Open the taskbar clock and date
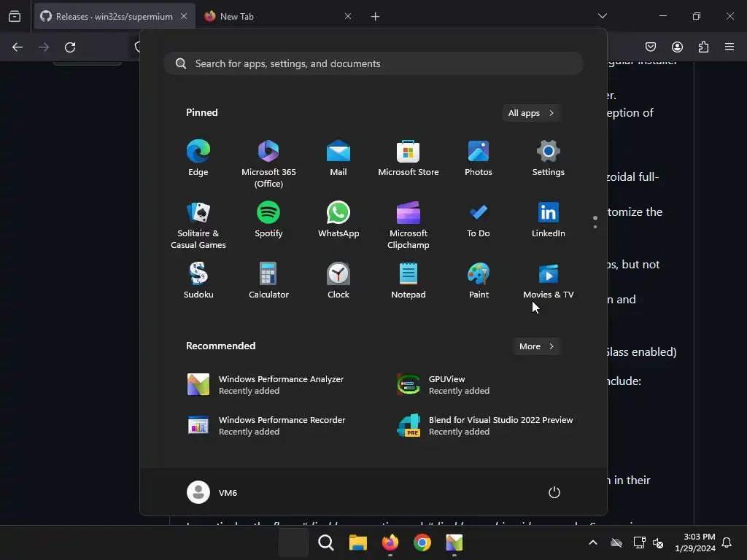Image resolution: width=747 pixels, height=560 pixels. [x=695, y=542]
